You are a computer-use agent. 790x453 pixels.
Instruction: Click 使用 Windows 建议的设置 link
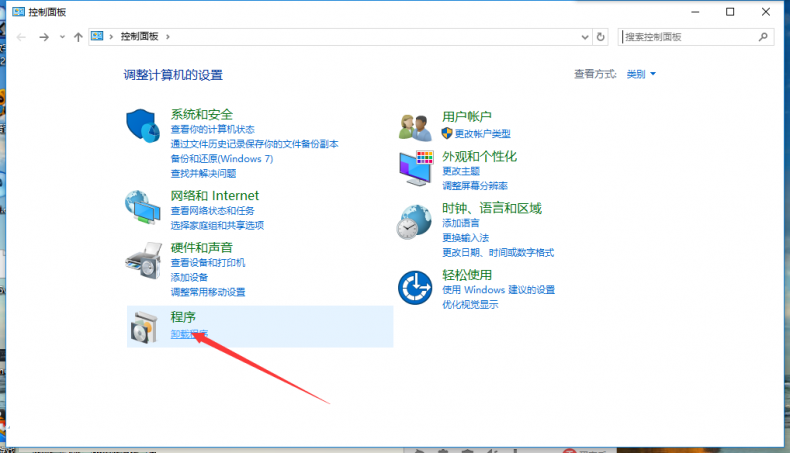[498, 290]
